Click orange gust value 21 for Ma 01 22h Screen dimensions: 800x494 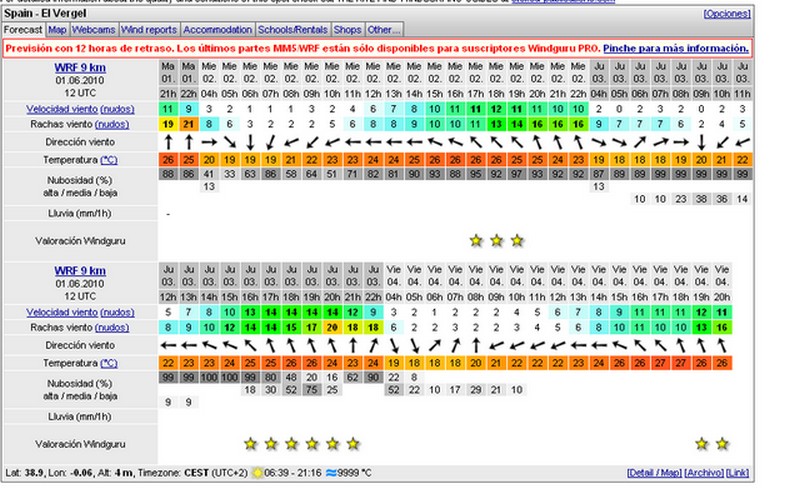pyautogui.click(x=189, y=124)
